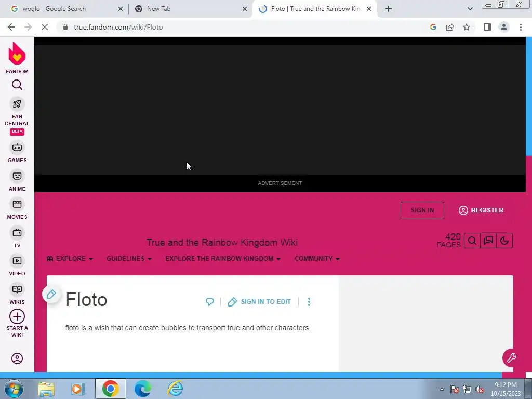This screenshot has width=532, height=399.
Task: Open File Explorer from taskbar
Action: click(x=46, y=389)
